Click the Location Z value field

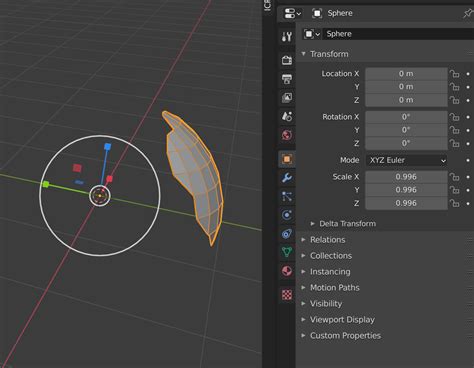[406, 100]
